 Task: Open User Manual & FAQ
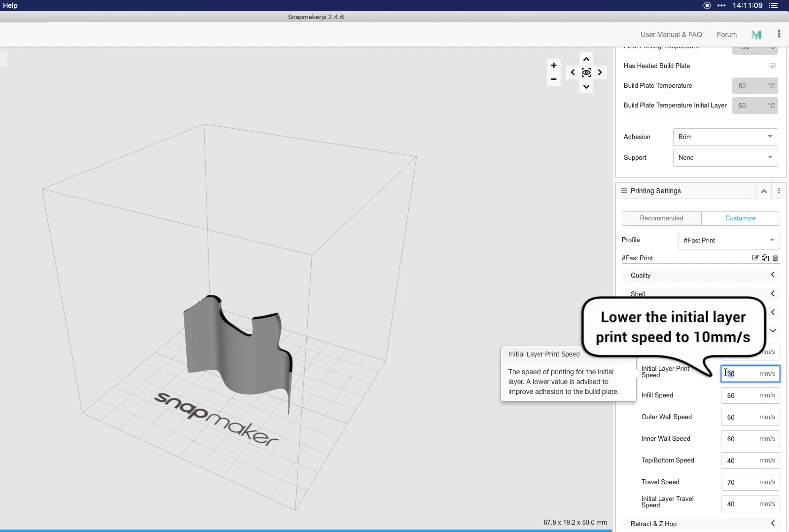point(671,35)
